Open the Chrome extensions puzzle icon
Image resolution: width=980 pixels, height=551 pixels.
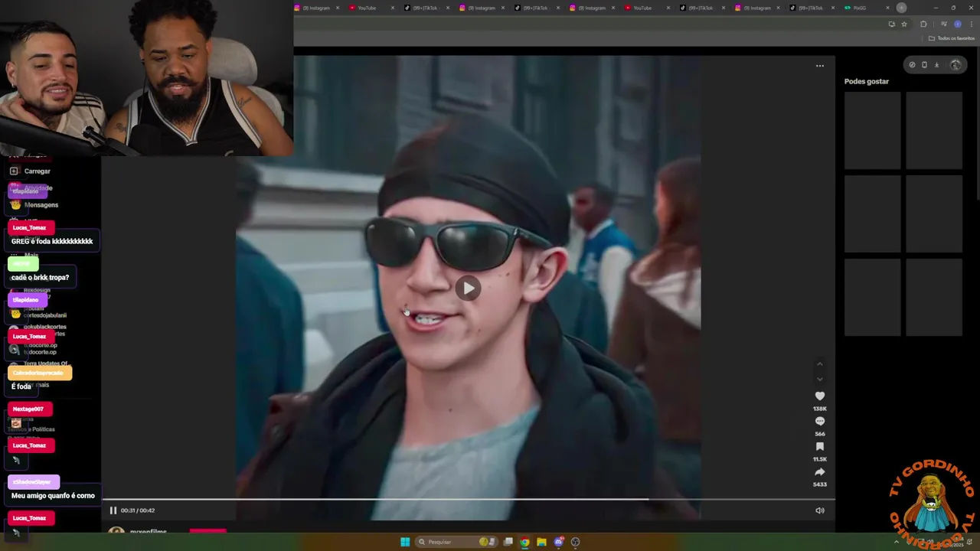[x=923, y=24]
